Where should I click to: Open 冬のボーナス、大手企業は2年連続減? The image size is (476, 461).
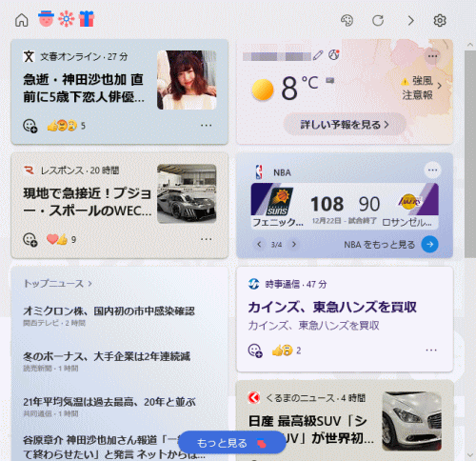tap(107, 356)
